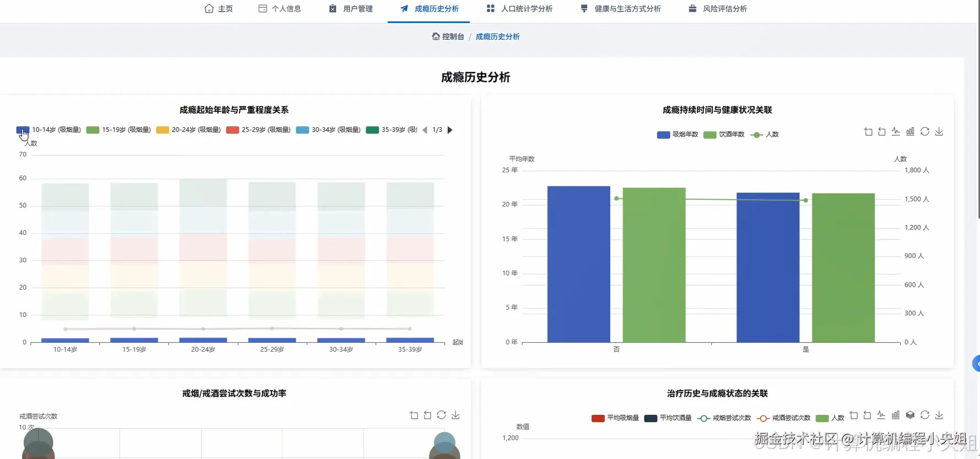This screenshot has width=980, height=459.
Task: Toggle 饮酒年数 legend series
Action: click(723, 134)
